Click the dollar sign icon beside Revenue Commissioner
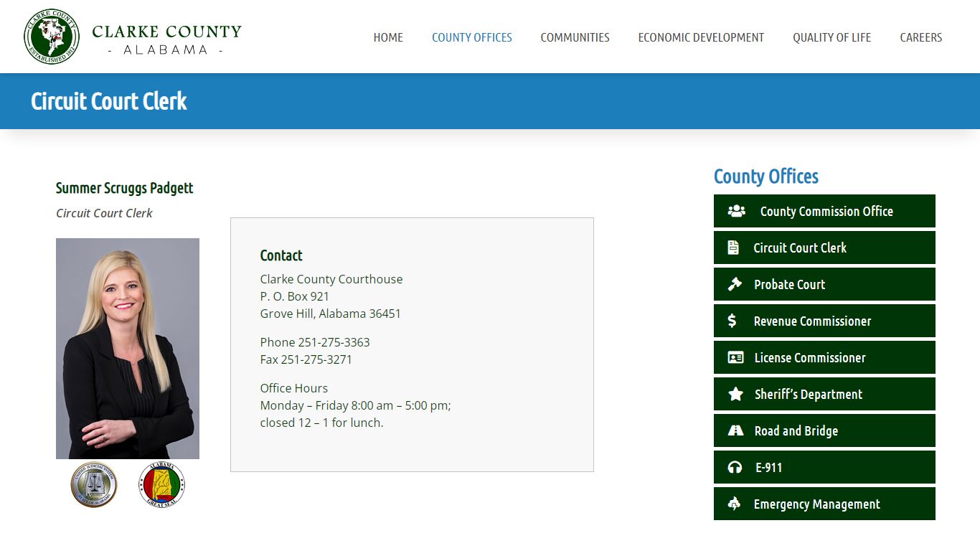The image size is (980, 551). 732,321
